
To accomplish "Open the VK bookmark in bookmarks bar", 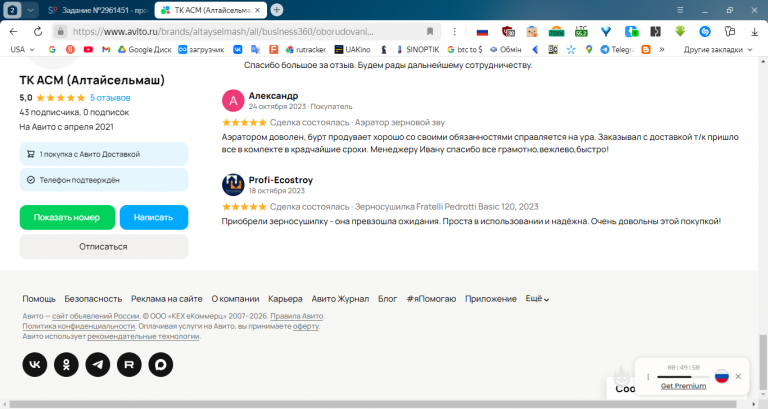I will [238, 49].
